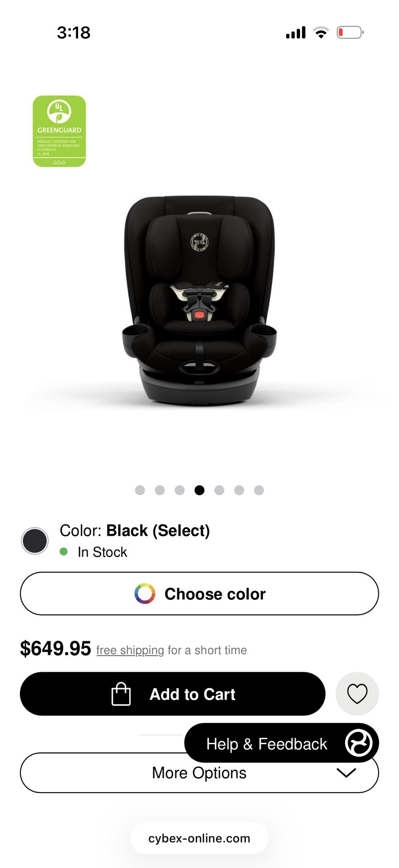This screenshot has height=868, width=399.
Task: Tap the Wi-Fi status icon
Action: coord(321,33)
